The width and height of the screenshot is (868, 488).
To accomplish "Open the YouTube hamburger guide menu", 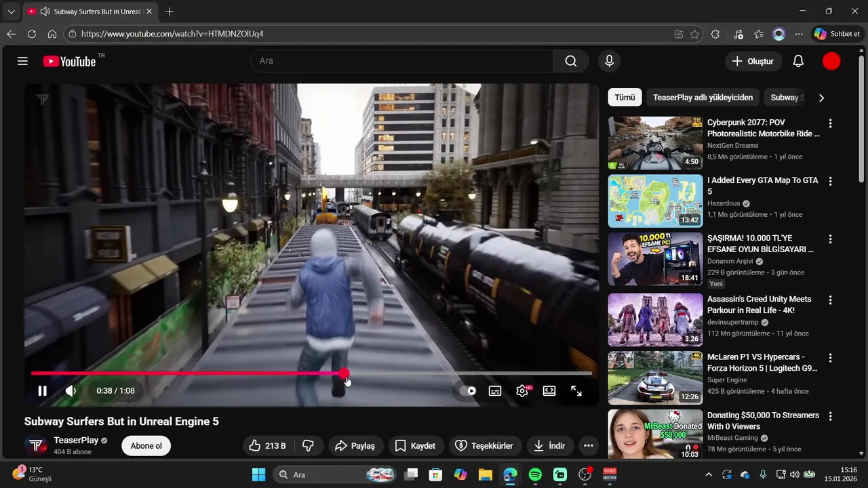I will point(22,61).
